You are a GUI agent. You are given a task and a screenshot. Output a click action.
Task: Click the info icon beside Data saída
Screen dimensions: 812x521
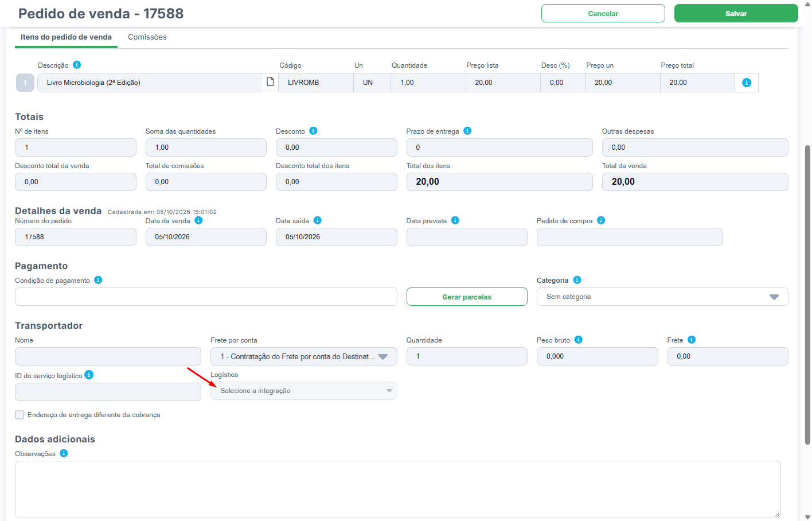coord(318,220)
